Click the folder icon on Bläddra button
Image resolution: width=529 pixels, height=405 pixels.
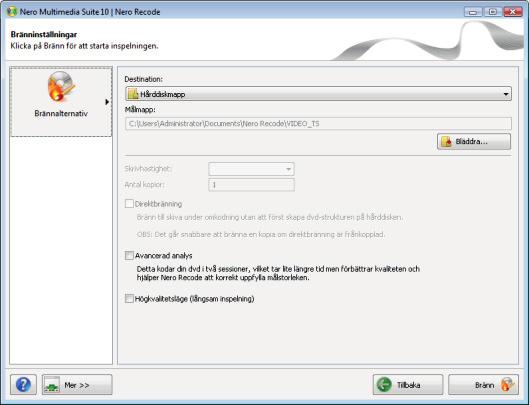(x=446, y=142)
